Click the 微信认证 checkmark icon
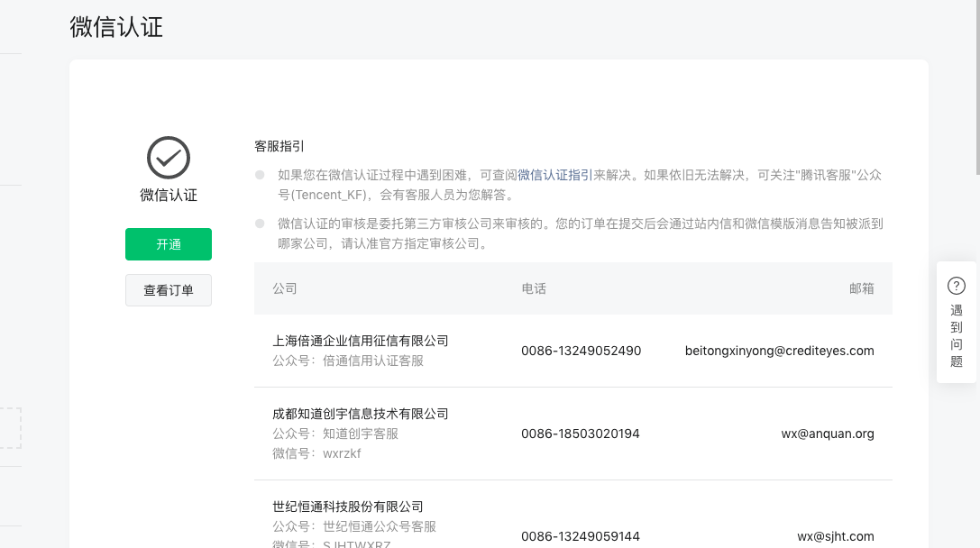980x548 pixels. (168, 158)
